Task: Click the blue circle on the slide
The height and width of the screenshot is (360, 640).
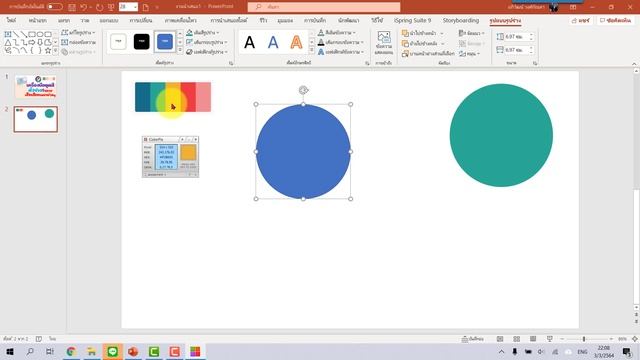Action: [303, 151]
